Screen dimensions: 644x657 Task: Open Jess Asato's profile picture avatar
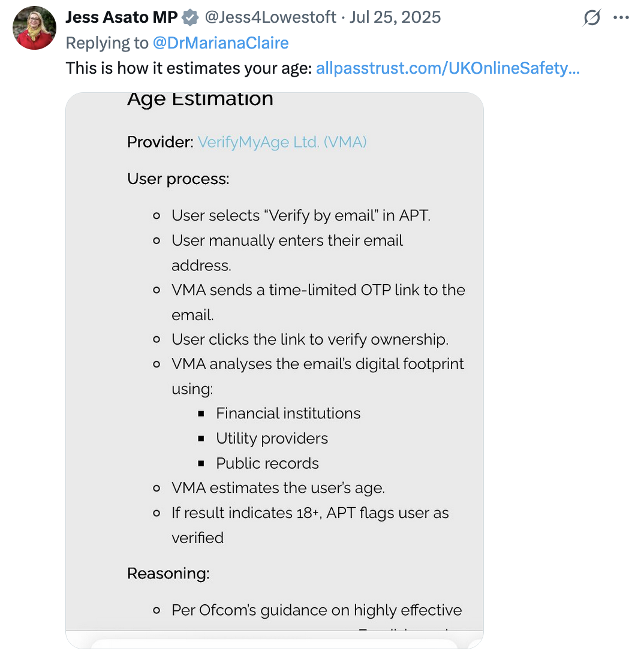34,28
